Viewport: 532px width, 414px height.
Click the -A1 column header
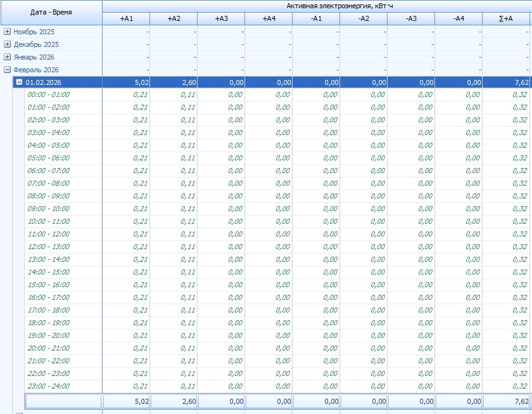[316, 18]
